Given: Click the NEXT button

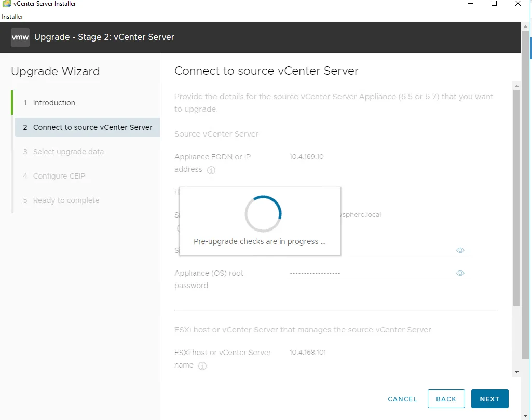Looking at the screenshot, I should coord(489,399).
